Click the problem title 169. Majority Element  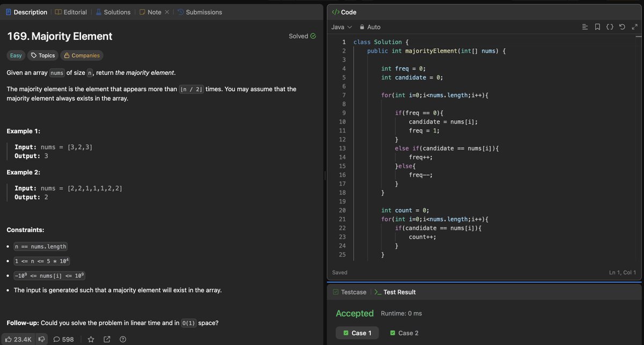(60, 36)
